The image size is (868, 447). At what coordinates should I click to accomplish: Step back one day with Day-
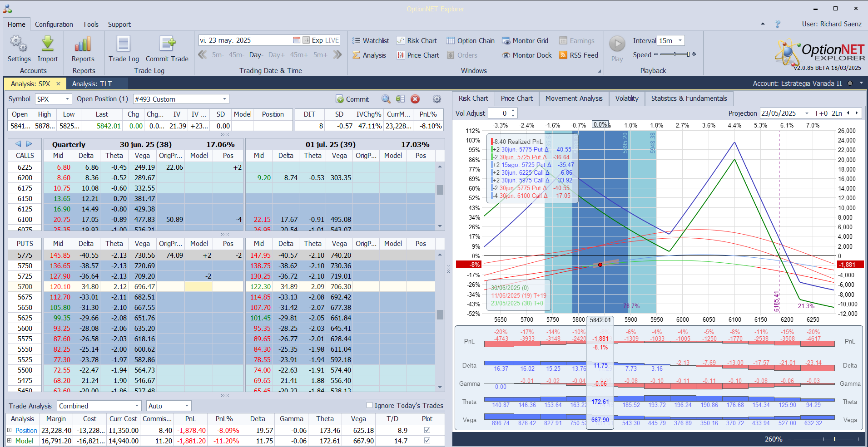coord(256,55)
